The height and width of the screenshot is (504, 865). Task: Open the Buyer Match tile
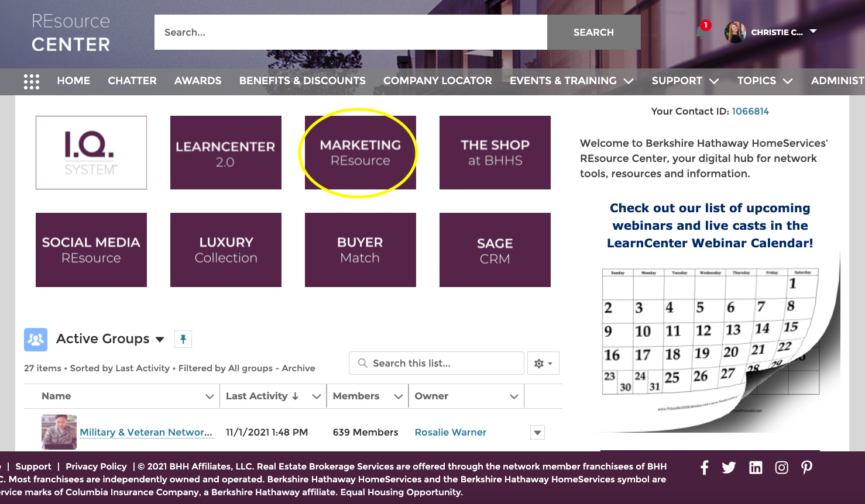point(361,250)
